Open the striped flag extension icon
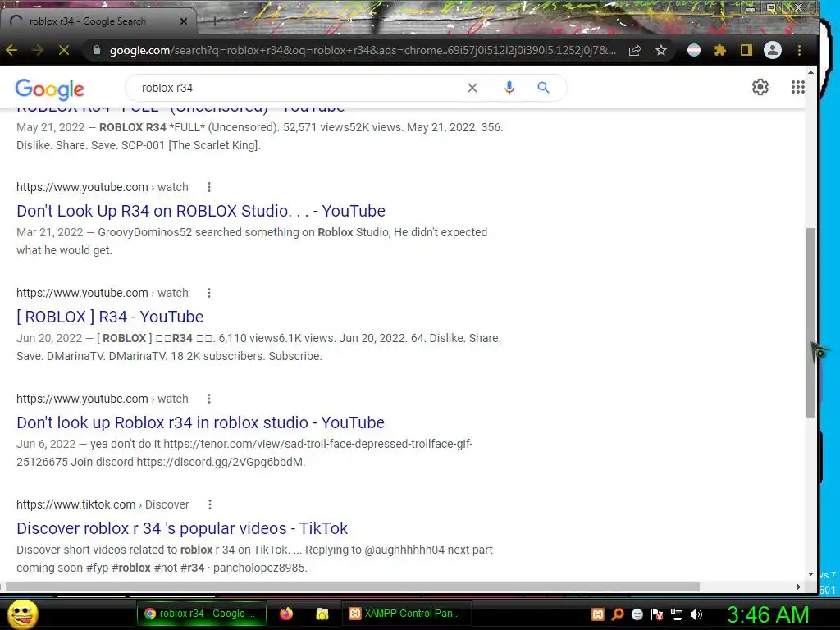 point(694,50)
